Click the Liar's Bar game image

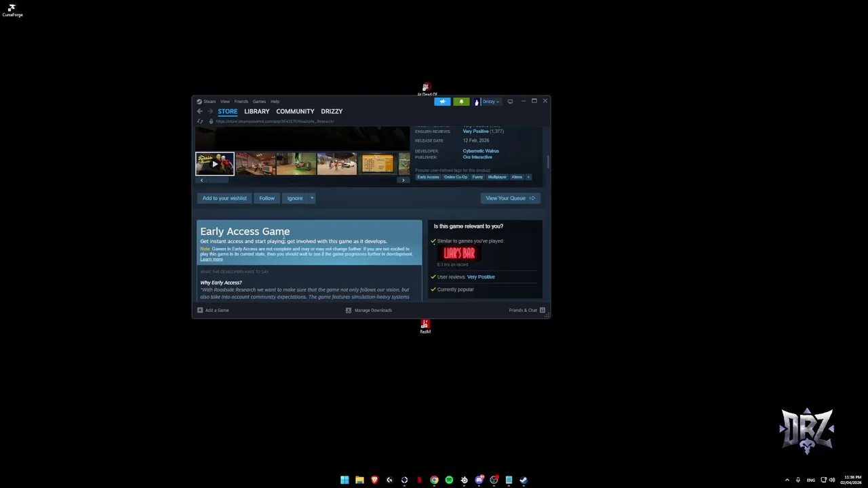point(459,253)
